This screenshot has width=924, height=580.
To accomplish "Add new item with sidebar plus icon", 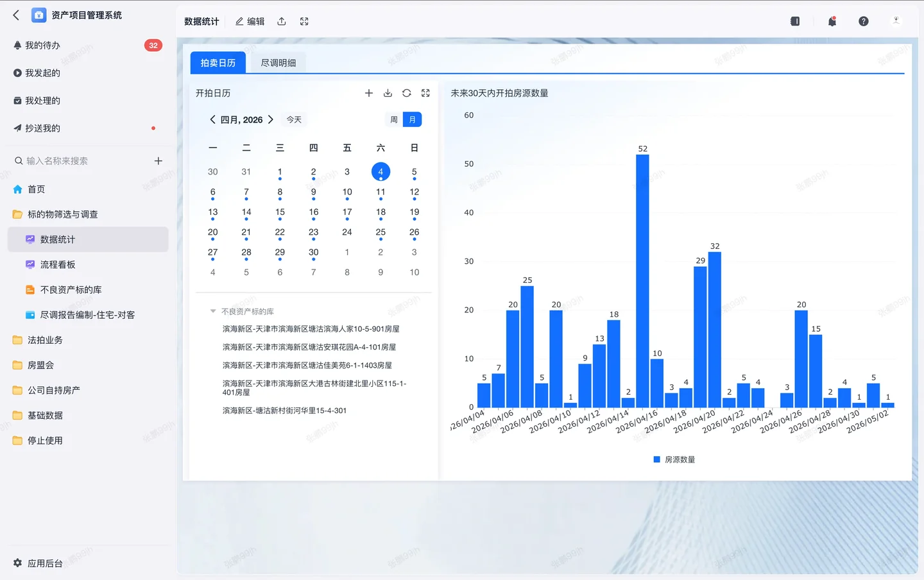I will tap(158, 161).
